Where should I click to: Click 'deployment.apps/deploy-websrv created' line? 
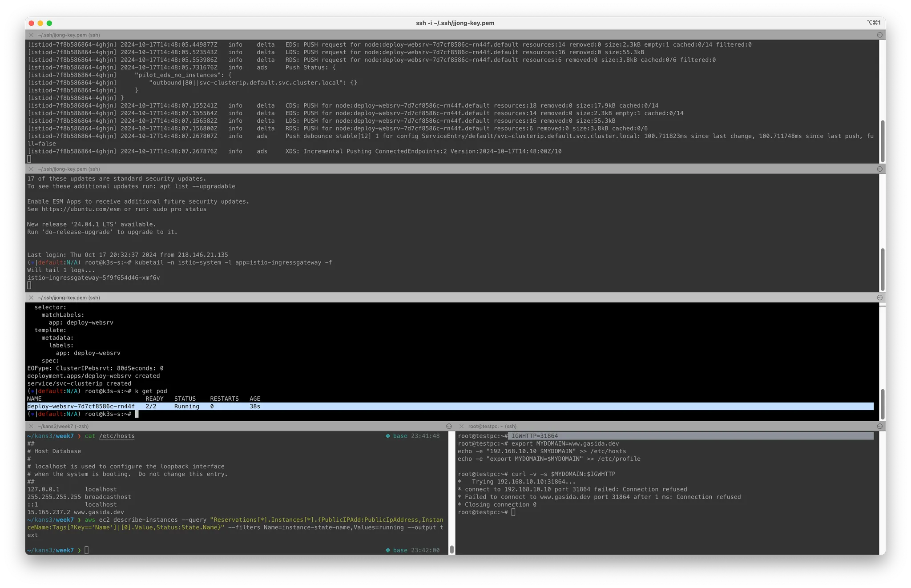[93, 376]
